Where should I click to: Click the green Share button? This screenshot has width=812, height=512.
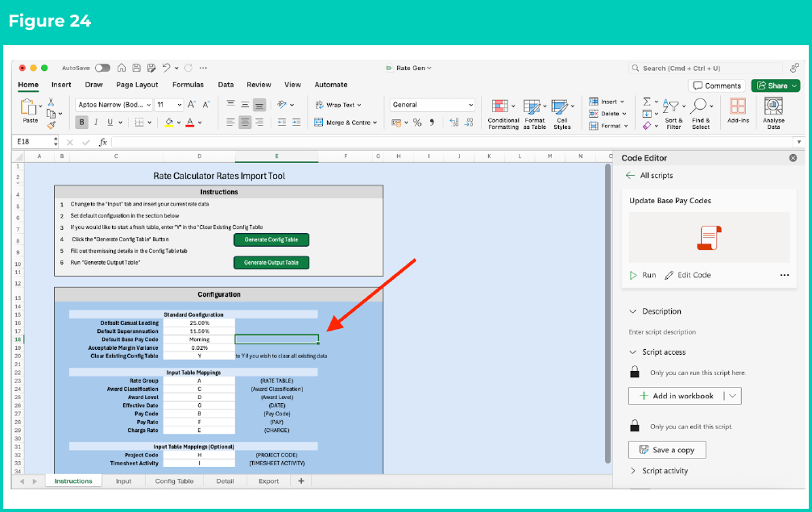point(776,85)
